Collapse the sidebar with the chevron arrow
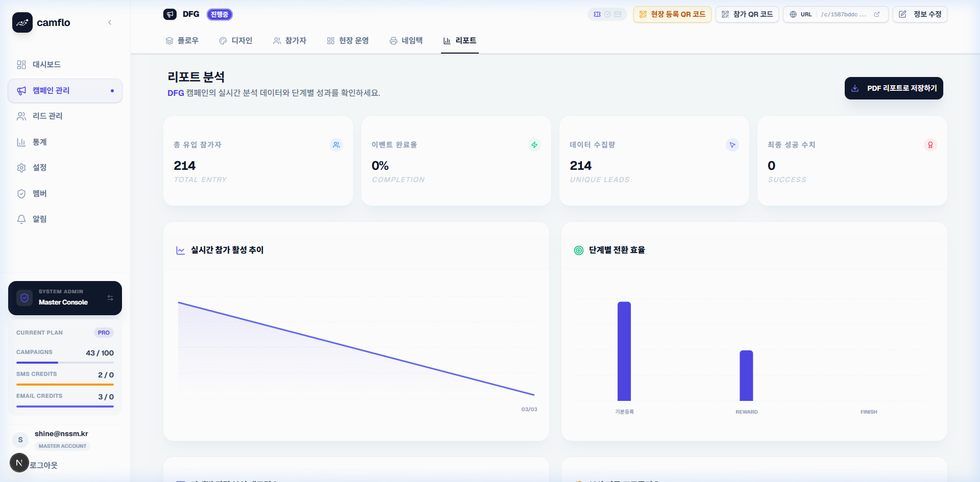The width and height of the screenshot is (980, 482). [x=110, y=22]
